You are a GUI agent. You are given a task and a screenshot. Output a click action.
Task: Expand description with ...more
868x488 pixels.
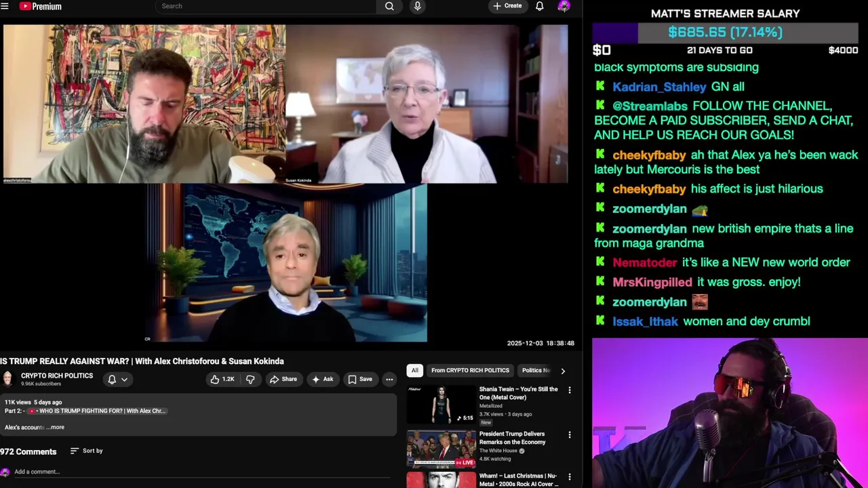click(57, 428)
